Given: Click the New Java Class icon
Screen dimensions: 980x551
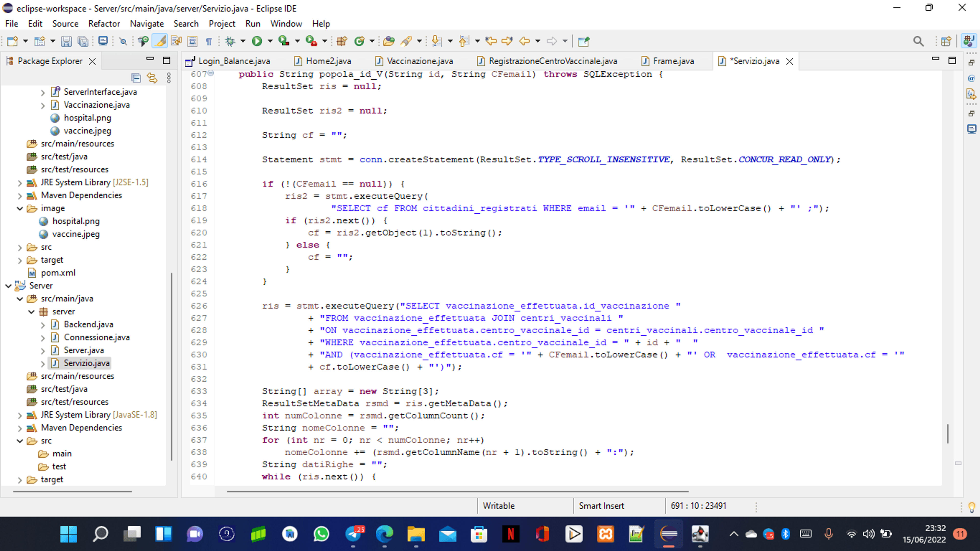Looking at the screenshot, I should 359,41.
